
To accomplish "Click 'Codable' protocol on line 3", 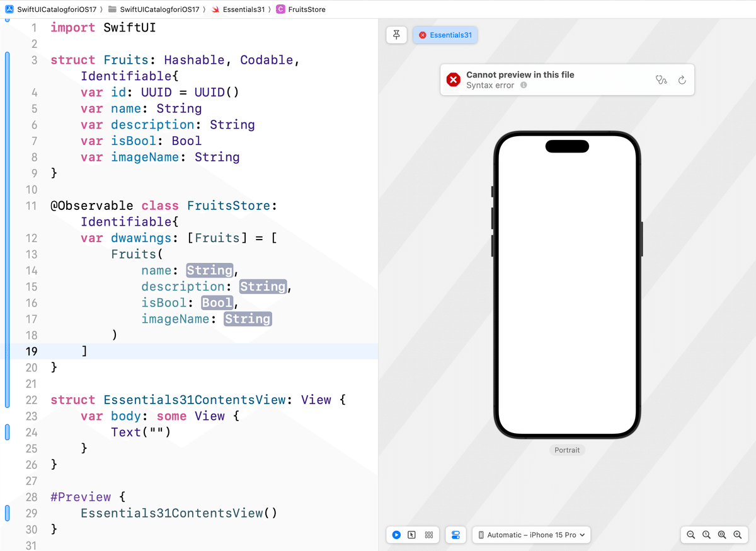I will coord(267,60).
